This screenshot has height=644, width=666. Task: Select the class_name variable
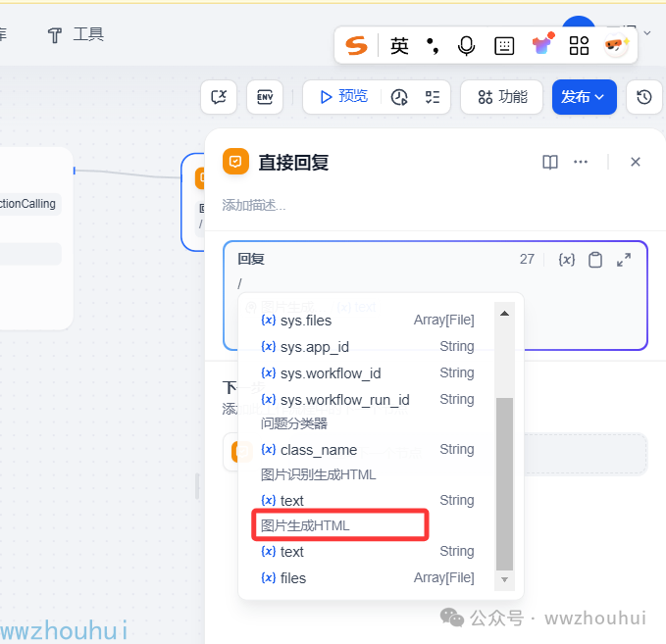tap(368, 450)
